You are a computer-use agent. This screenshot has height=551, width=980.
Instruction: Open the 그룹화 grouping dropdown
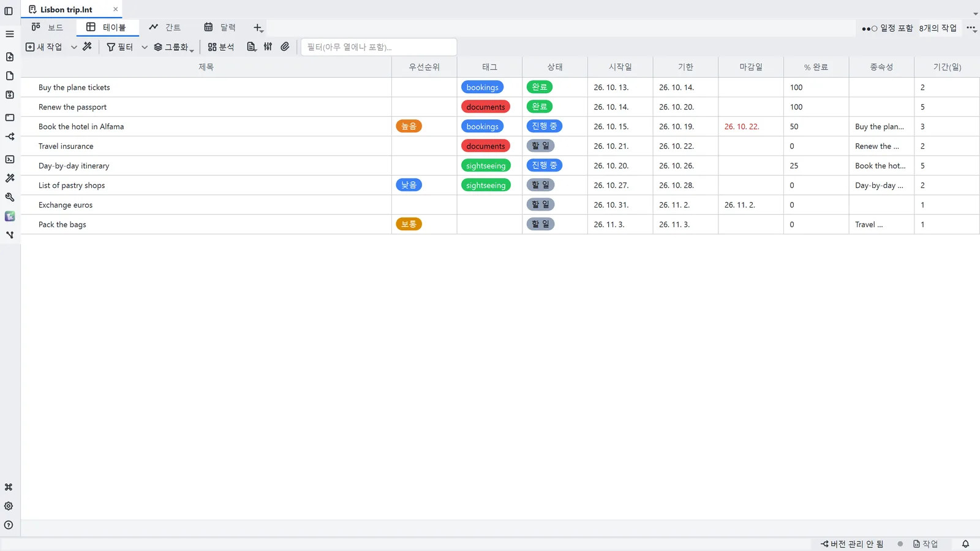click(174, 47)
